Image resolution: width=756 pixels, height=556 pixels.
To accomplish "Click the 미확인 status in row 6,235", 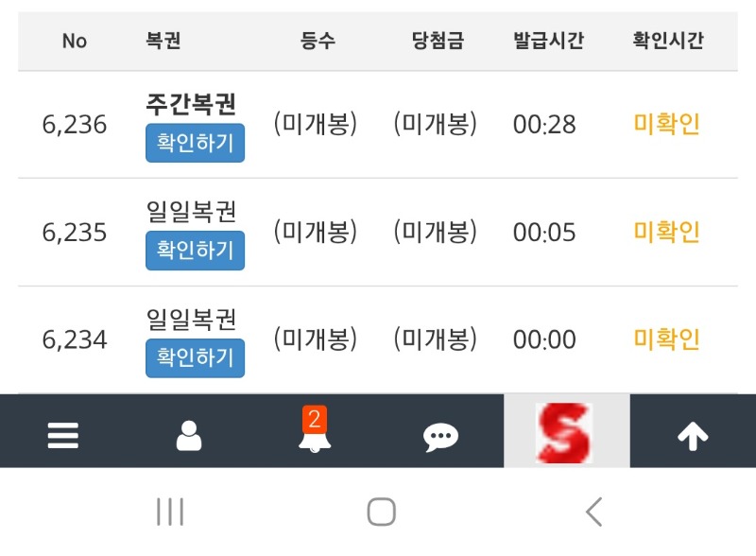I will tap(666, 232).
